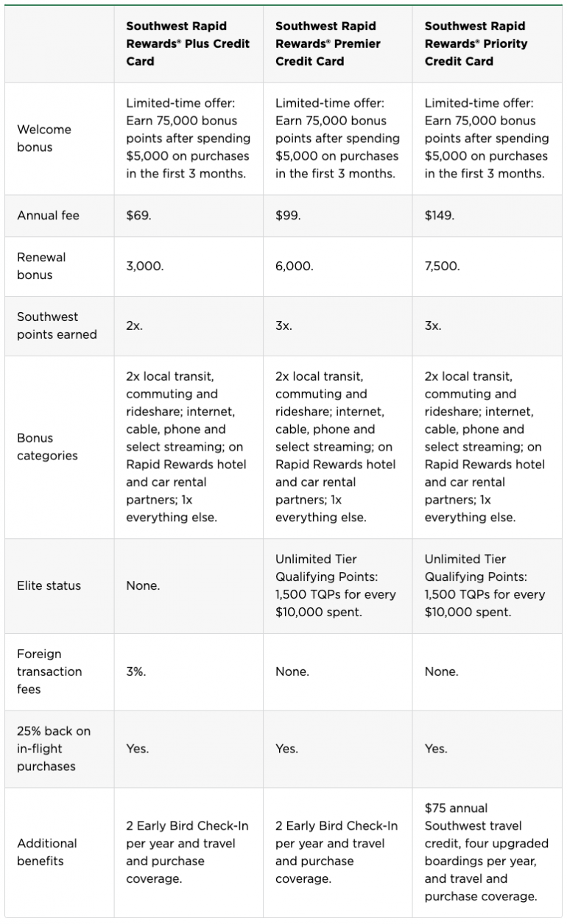Click the $69 annual fee cell
This screenshot has height=924, width=567.
135,216
